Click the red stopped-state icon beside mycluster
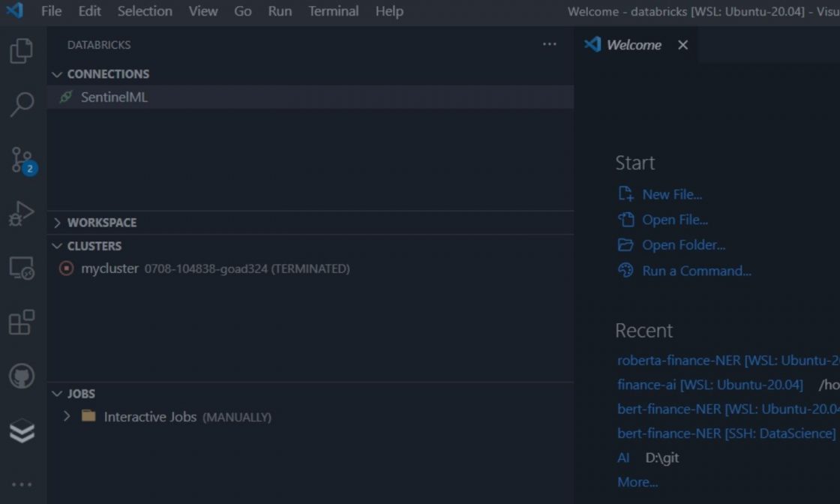Image resolution: width=840 pixels, height=504 pixels. [67, 268]
